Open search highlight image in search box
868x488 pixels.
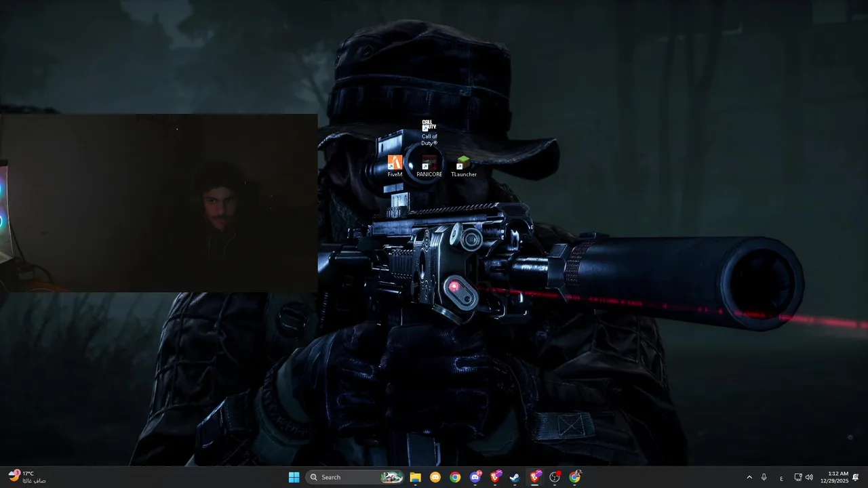click(x=391, y=477)
